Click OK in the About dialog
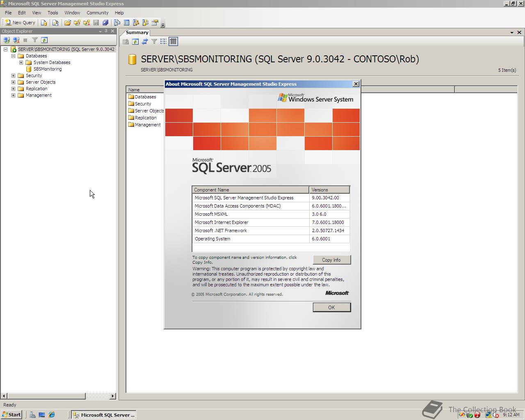The height and width of the screenshot is (420, 525). pyautogui.click(x=331, y=307)
